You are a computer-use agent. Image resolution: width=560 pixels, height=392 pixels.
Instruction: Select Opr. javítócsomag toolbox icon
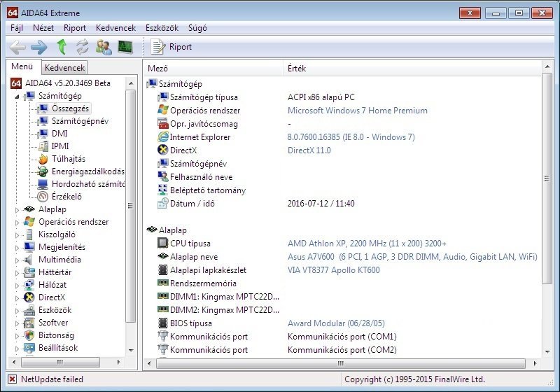(163, 123)
